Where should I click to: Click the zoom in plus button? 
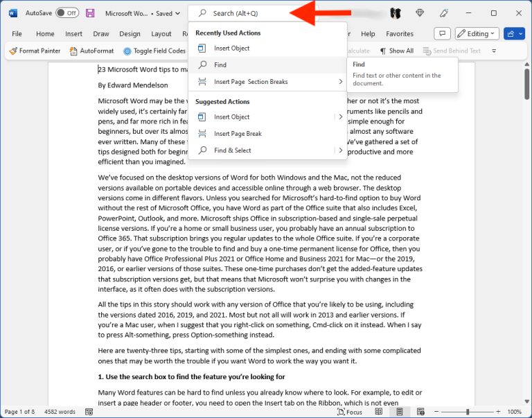pos(498,412)
